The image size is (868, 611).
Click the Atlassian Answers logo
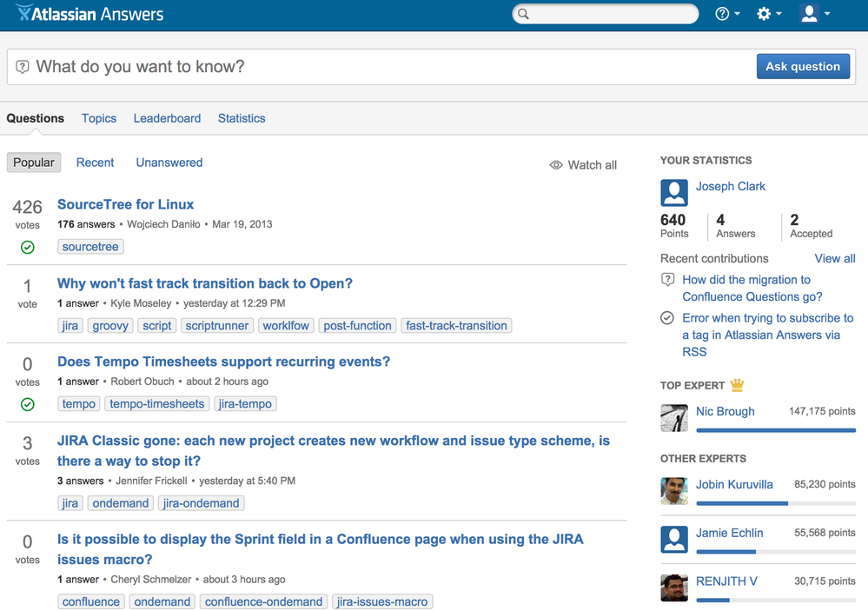(x=89, y=13)
